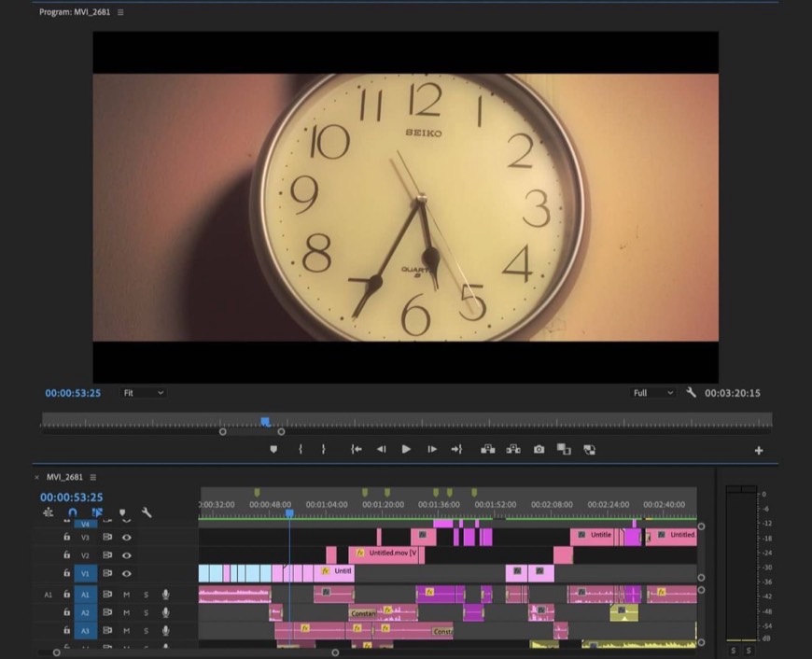Step back one frame
The image size is (812, 659).
[381, 449]
